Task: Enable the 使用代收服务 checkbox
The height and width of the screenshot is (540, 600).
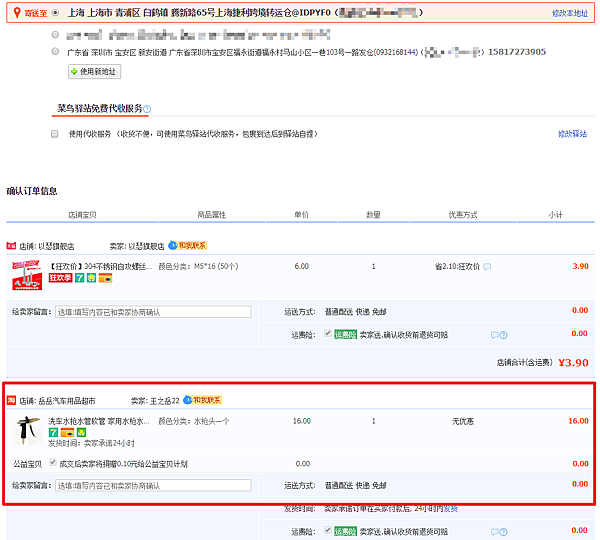Action: point(55,134)
